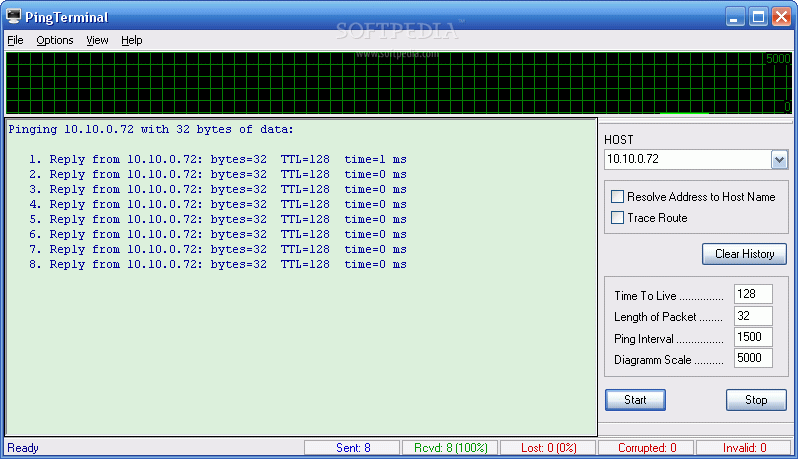Click the HOST label
This screenshot has width=798, height=459.
coord(618,140)
